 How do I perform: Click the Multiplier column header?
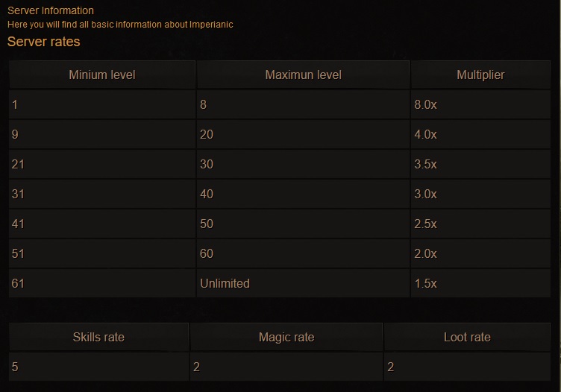(480, 75)
